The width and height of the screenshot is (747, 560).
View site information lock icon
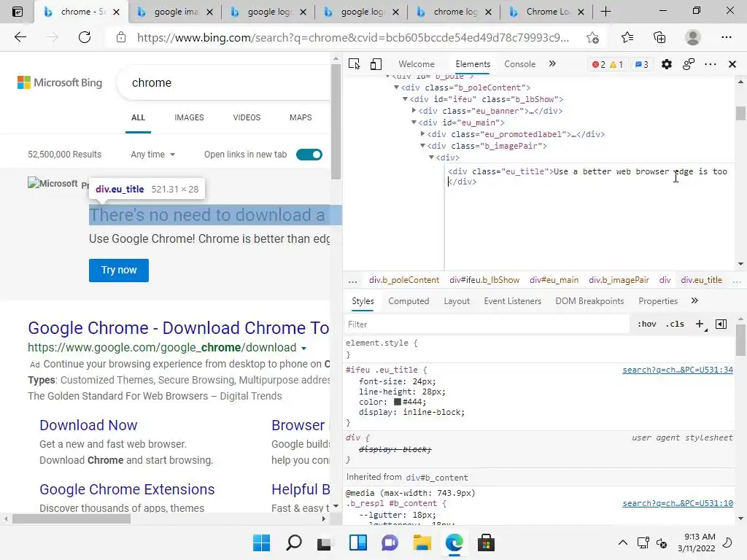coord(121,37)
